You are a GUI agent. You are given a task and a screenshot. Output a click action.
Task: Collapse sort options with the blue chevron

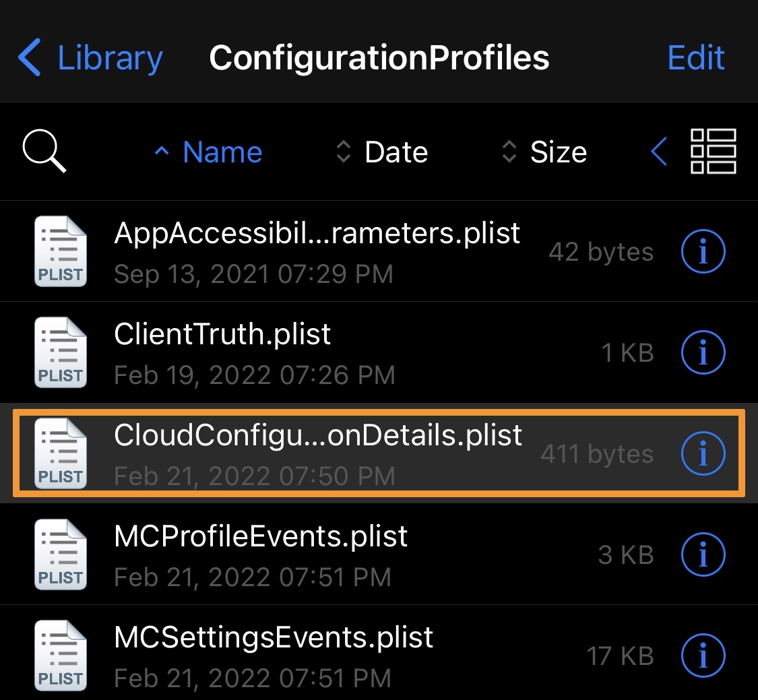660,152
